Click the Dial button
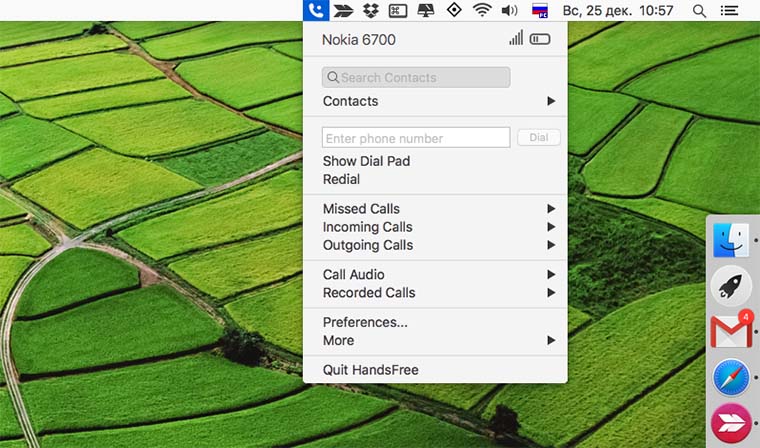 click(x=538, y=138)
